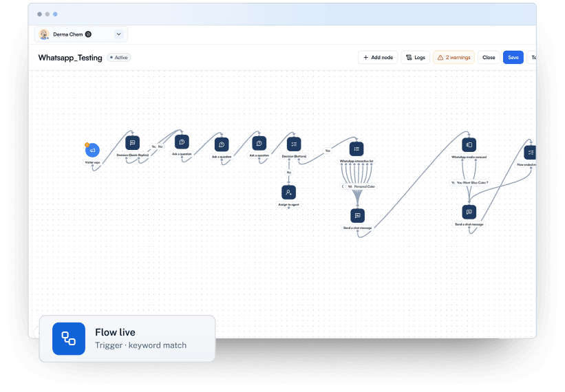Click the Derma Chem account name
Image resolution: width=565 pixels, height=392 pixels.
pyautogui.click(x=68, y=34)
